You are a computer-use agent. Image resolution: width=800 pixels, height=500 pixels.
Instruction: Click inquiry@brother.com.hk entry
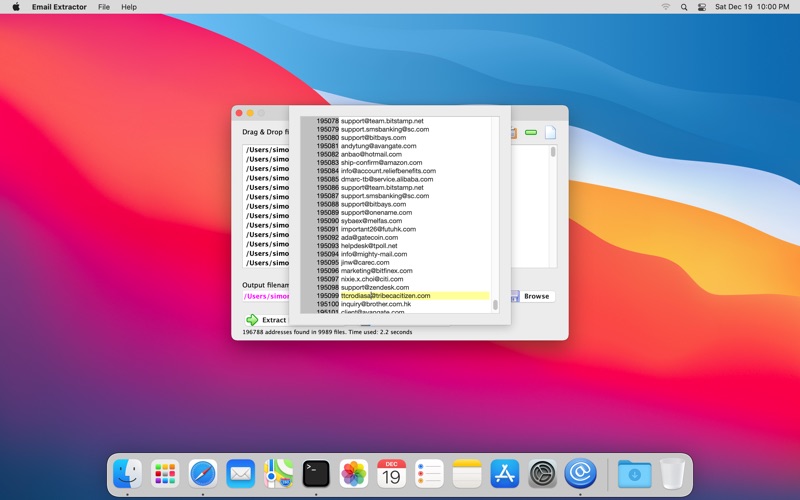tap(376, 304)
